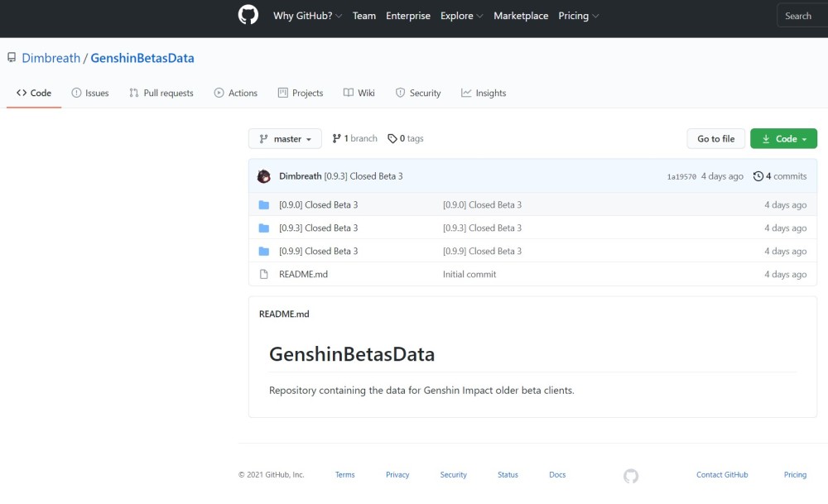The width and height of the screenshot is (828, 504).
Task: Switch to the Issues tab
Action: [x=90, y=93]
